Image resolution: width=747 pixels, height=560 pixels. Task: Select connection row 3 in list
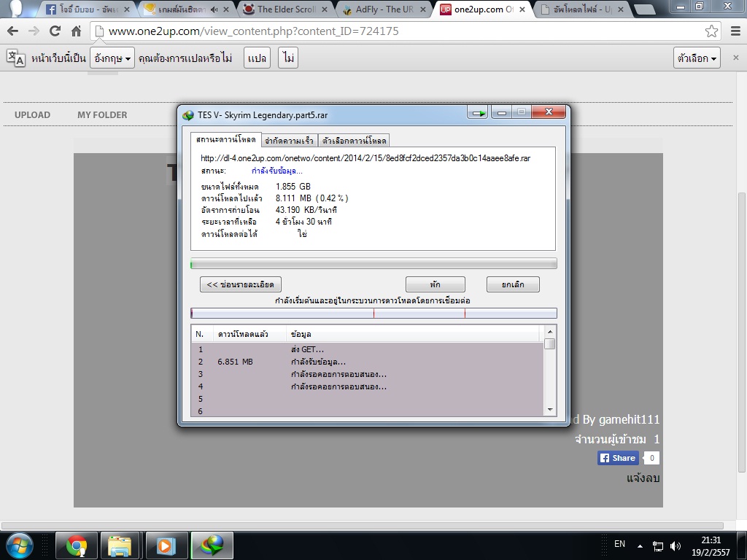pos(368,374)
